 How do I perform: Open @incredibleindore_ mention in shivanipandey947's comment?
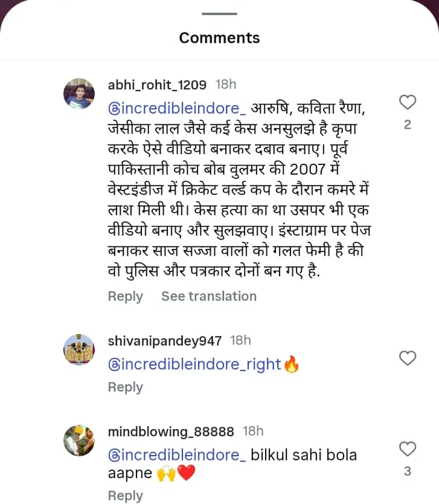(176, 364)
